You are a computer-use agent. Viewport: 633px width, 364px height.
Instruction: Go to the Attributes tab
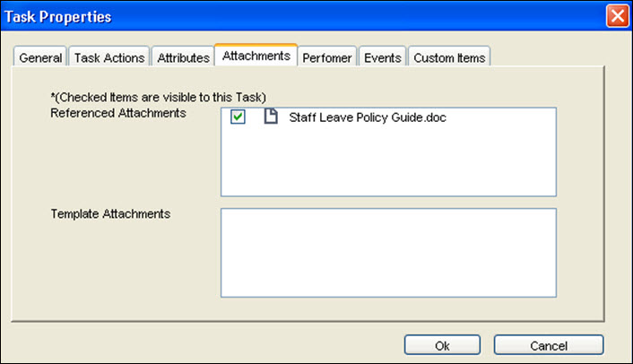pyautogui.click(x=183, y=57)
